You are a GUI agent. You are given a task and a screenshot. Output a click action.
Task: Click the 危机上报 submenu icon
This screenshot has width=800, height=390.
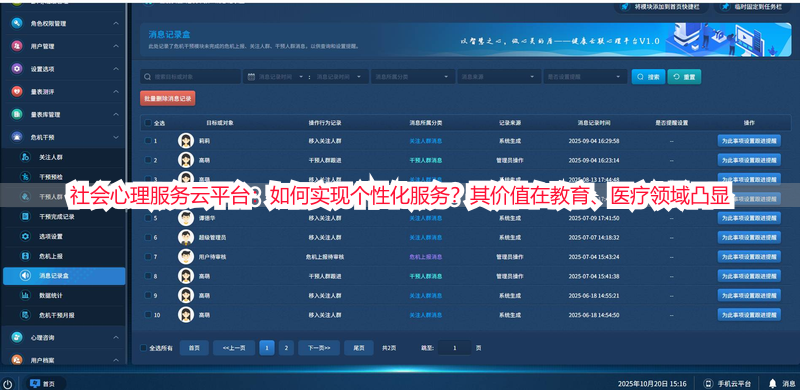tap(25, 256)
